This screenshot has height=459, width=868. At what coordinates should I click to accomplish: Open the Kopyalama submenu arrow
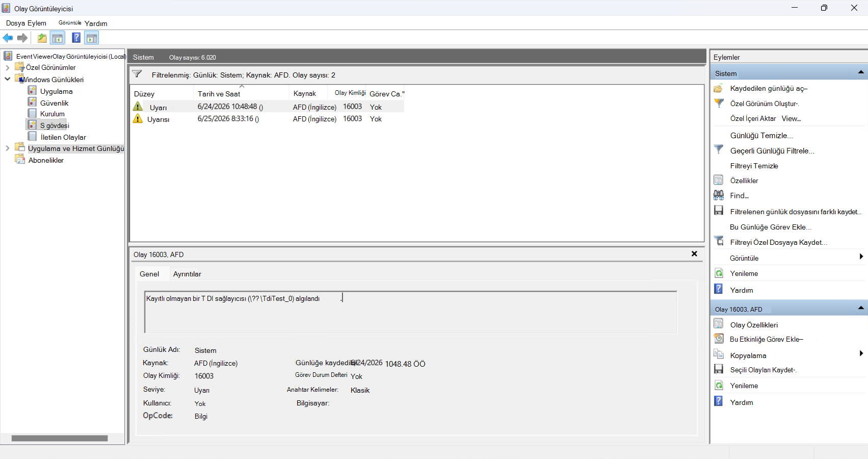(861, 353)
